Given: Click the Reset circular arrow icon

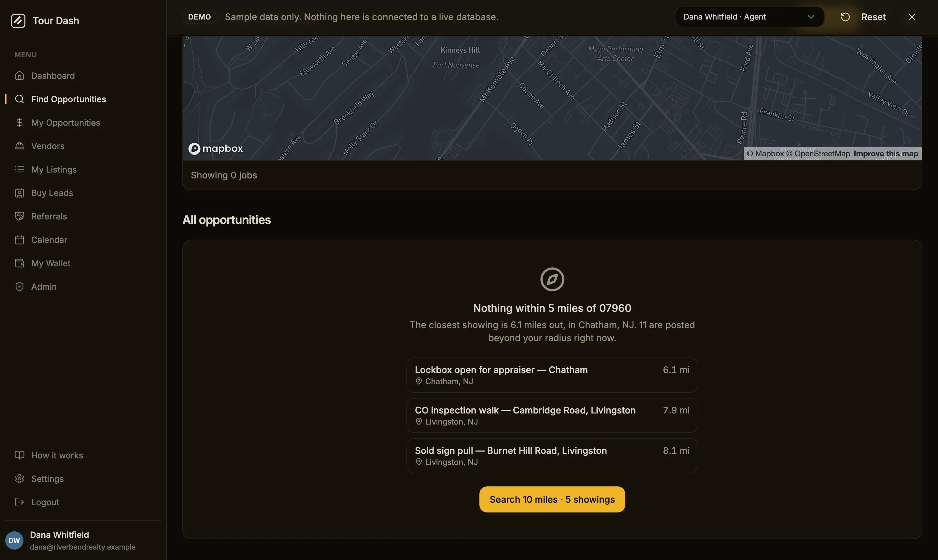Looking at the screenshot, I should point(845,17).
